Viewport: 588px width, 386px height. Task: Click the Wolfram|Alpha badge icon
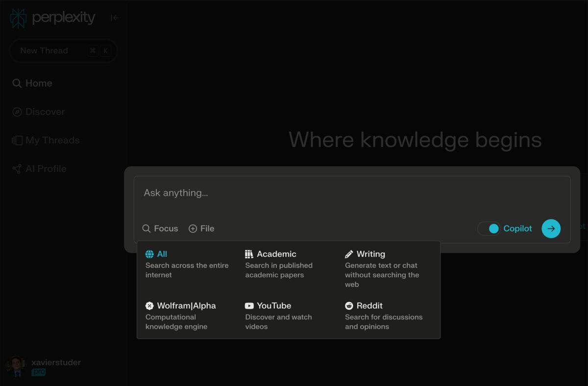tap(149, 306)
